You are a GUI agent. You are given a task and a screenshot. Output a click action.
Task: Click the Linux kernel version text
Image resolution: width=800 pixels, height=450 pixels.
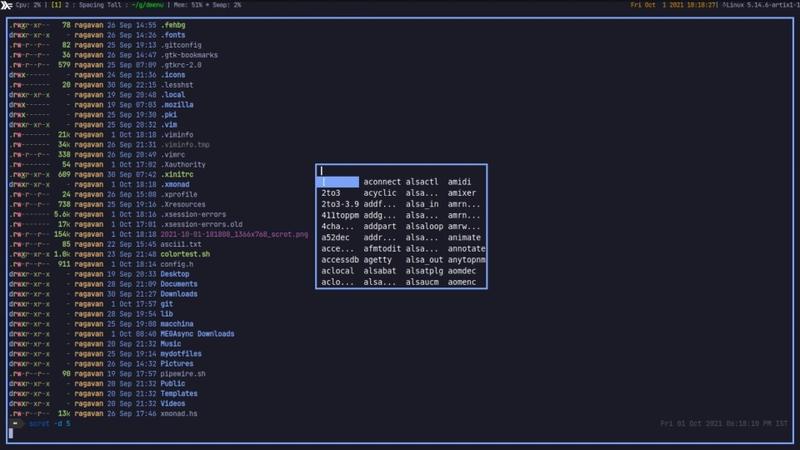(x=761, y=5)
